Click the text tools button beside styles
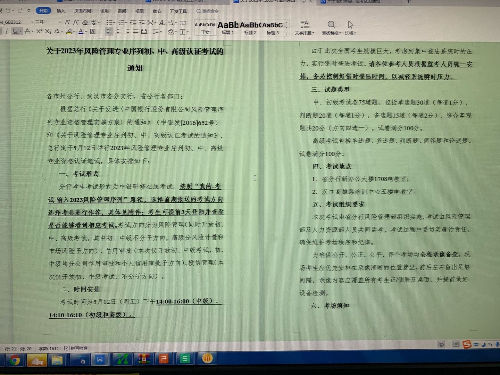Screen dimensions: 500x375 [x=304, y=28]
